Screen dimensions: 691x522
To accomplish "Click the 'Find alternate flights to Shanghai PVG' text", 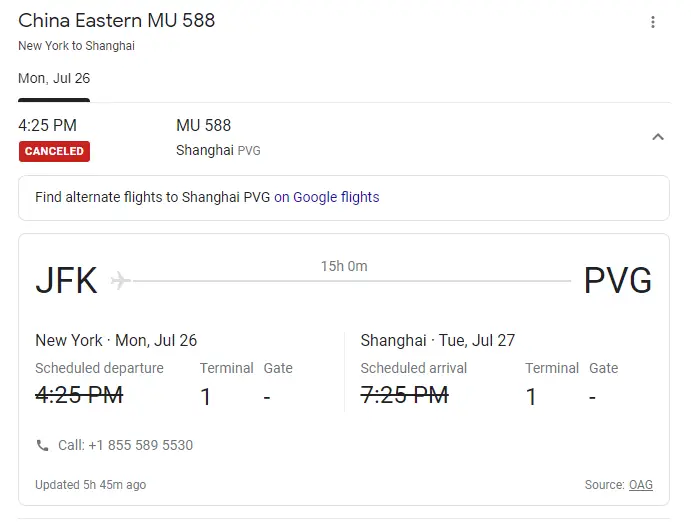I will pyautogui.click(x=152, y=198).
